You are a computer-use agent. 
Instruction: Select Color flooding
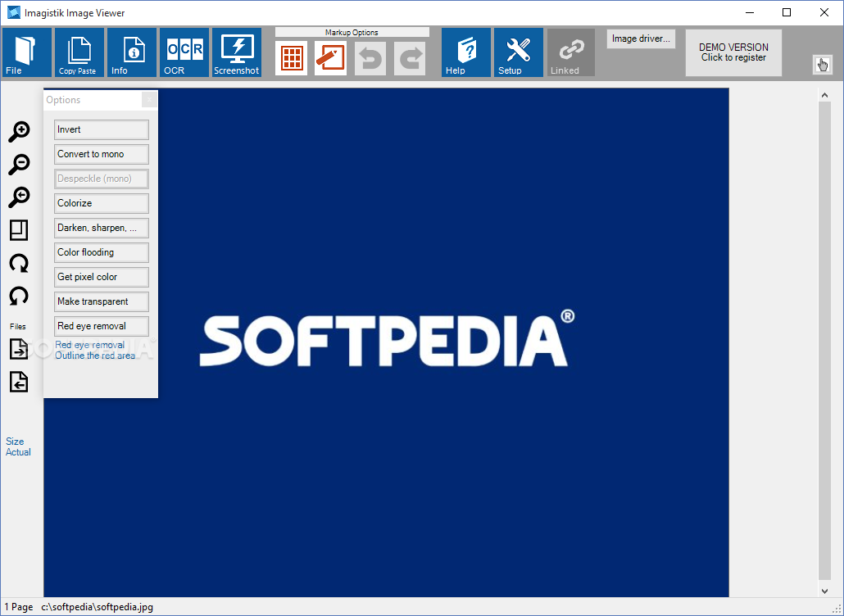(101, 252)
